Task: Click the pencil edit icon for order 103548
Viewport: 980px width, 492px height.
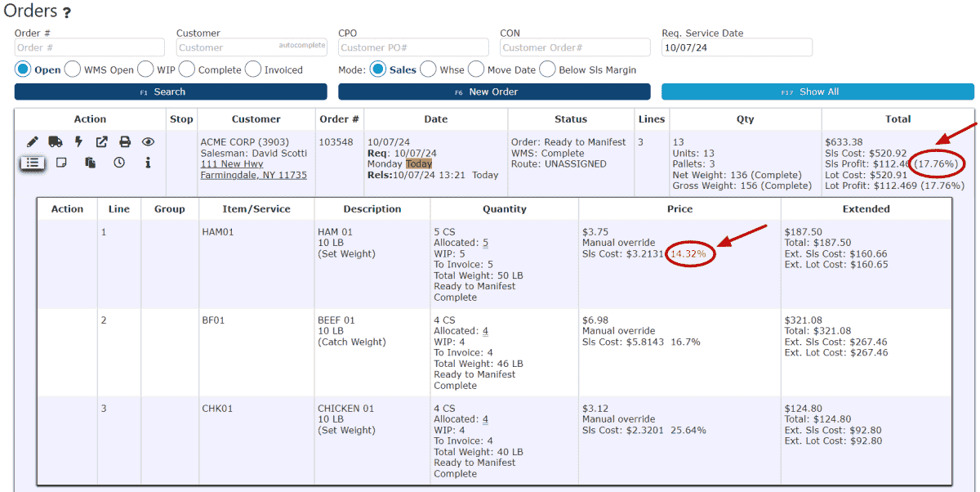Action: [x=33, y=142]
